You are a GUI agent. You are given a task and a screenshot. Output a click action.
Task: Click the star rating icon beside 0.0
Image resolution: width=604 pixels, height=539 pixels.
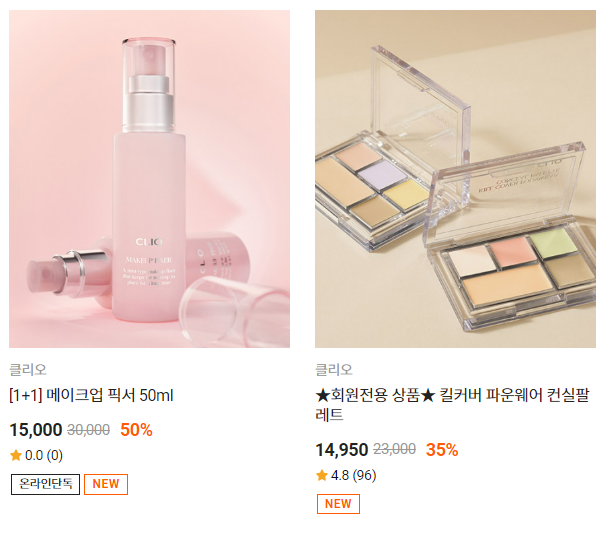pos(16,455)
